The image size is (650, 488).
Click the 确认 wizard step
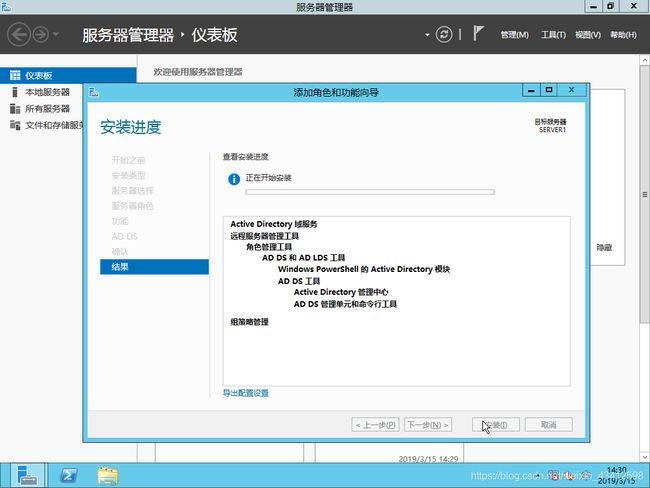point(120,252)
